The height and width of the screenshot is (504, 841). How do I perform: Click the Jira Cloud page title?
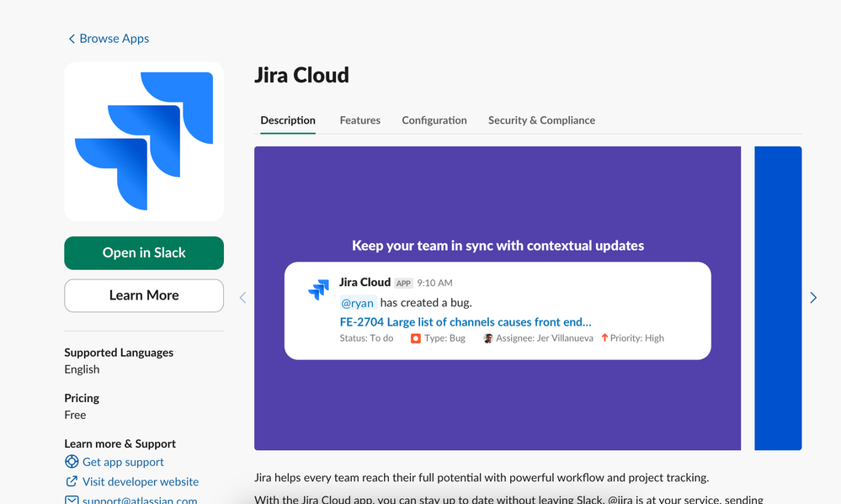pyautogui.click(x=301, y=75)
